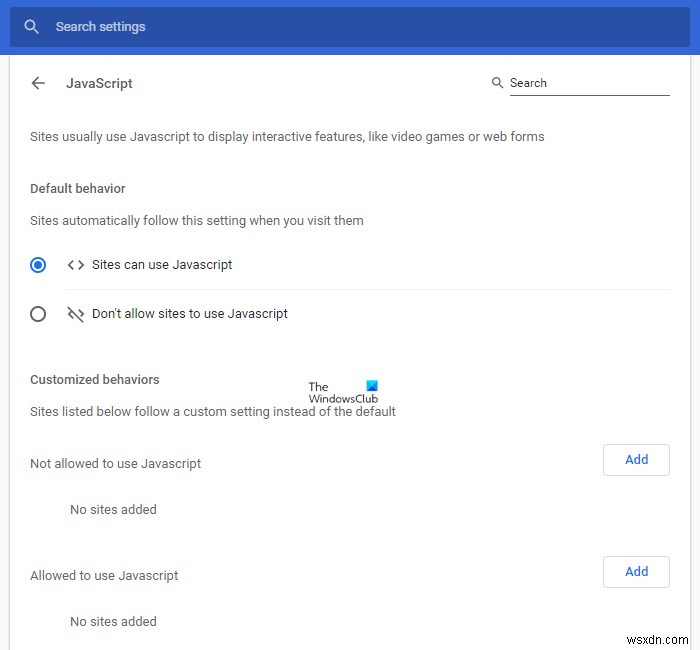
Task: Click the Allowed to use Javascript label
Action: tap(104, 575)
